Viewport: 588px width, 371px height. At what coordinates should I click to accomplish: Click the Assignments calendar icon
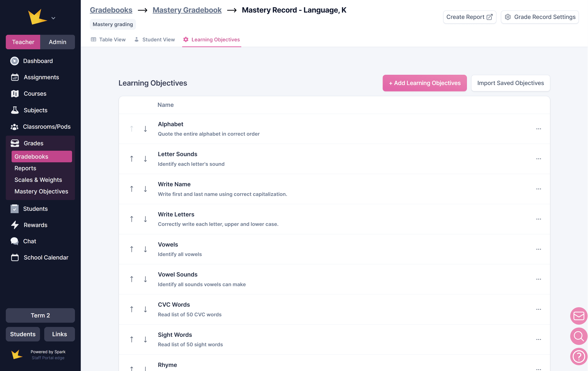click(15, 77)
